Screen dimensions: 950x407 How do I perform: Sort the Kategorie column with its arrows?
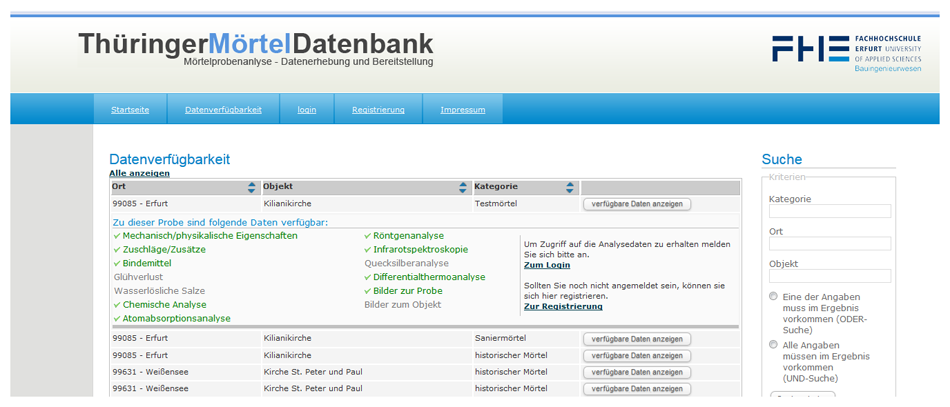pyautogui.click(x=570, y=187)
